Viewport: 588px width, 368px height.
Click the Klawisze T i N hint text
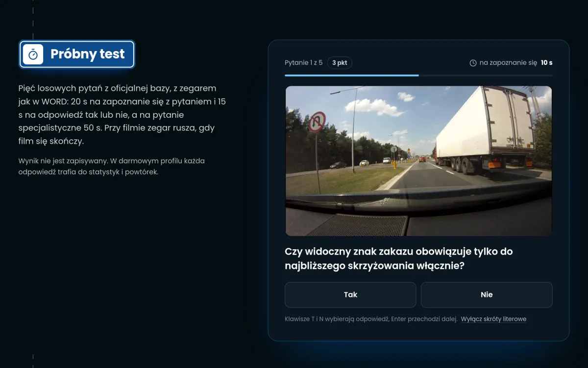click(x=371, y=319)
